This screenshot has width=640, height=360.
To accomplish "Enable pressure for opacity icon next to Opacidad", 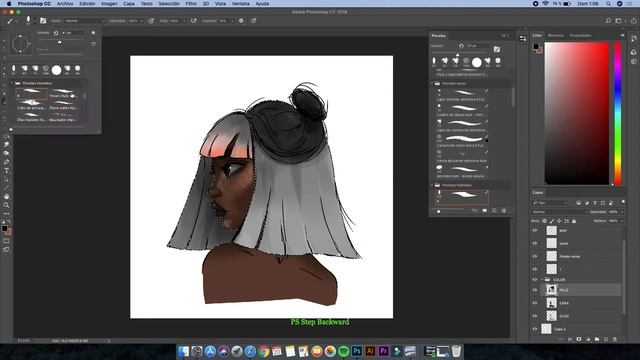I will [x=151, y=20].
